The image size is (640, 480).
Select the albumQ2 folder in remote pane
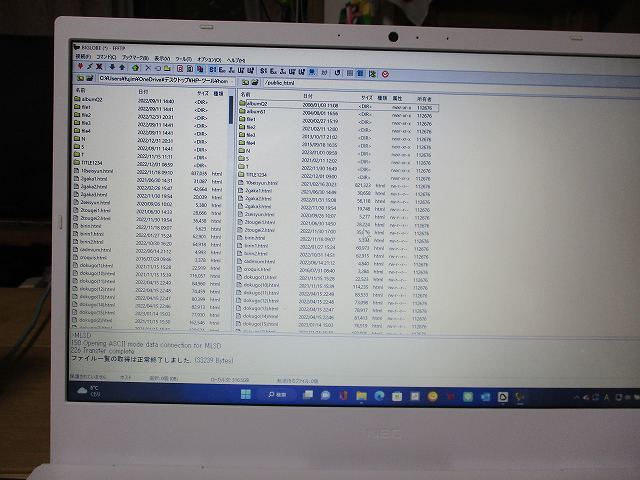pos(258,104)
